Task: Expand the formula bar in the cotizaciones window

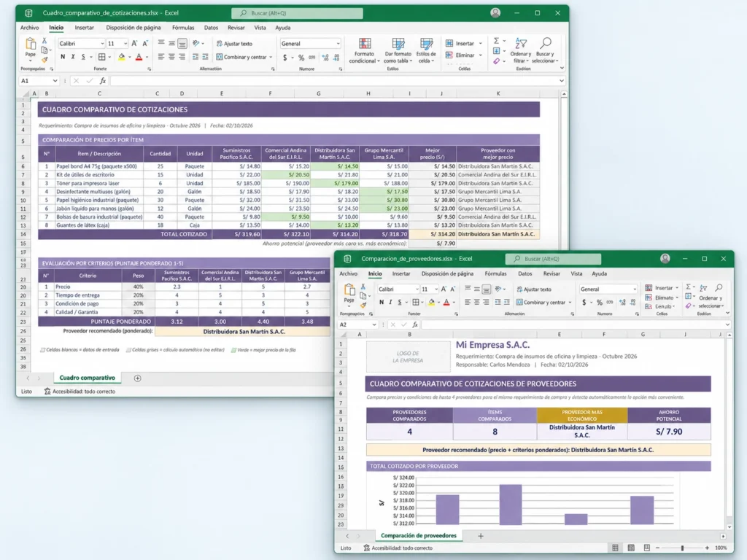Action: [x=562, y=81]
